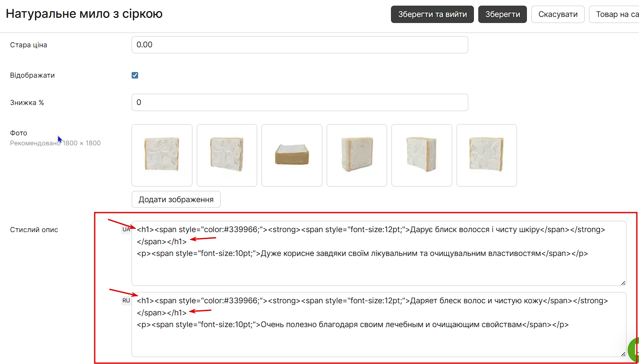639x364 pixels.
Task: Select the fifth soap product photo
Action: click(x=422, y=155)
